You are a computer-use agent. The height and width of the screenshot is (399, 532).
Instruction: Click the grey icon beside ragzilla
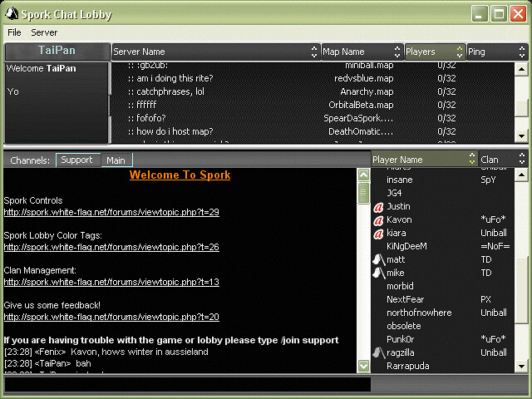[377, 352]
